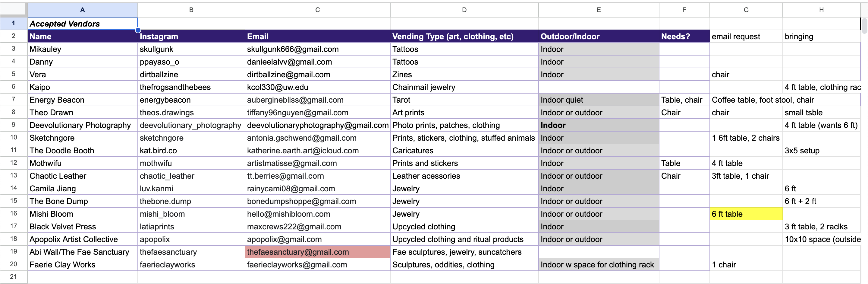Click 'Apopolix Artist Collective' cell
This screenshot has width=868, height=284.
click(x=83, y=239)
